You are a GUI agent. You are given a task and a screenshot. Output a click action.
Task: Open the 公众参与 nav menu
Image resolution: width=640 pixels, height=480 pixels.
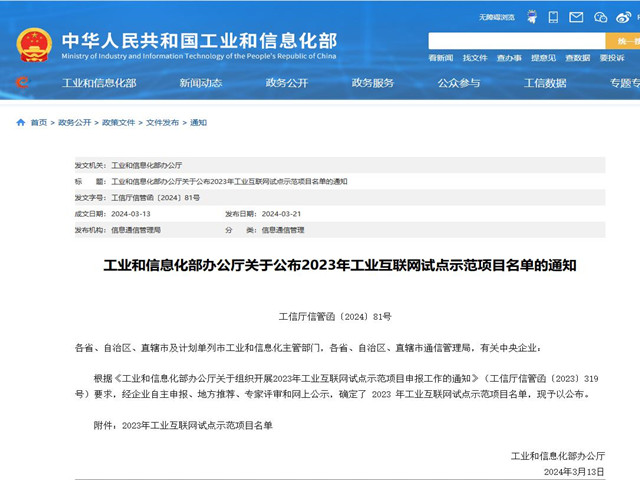tap(459, 83)
